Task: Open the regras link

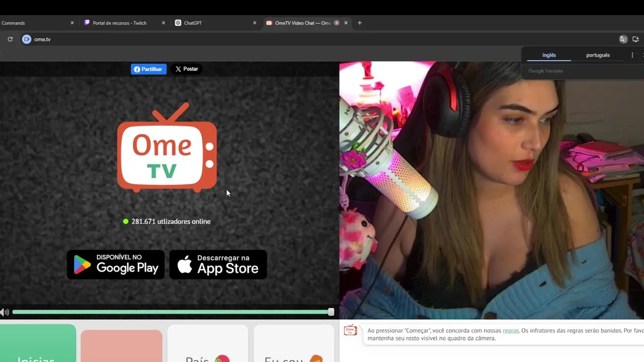Action: point(511,330)
